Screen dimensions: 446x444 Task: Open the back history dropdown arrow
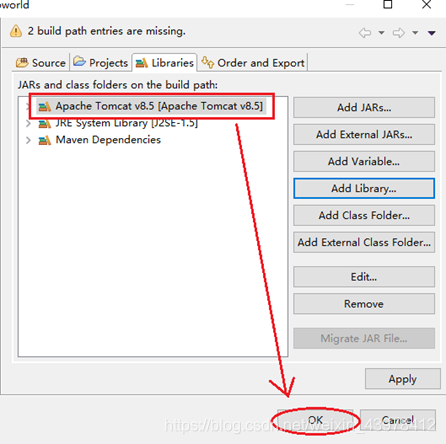pos(381,33)
